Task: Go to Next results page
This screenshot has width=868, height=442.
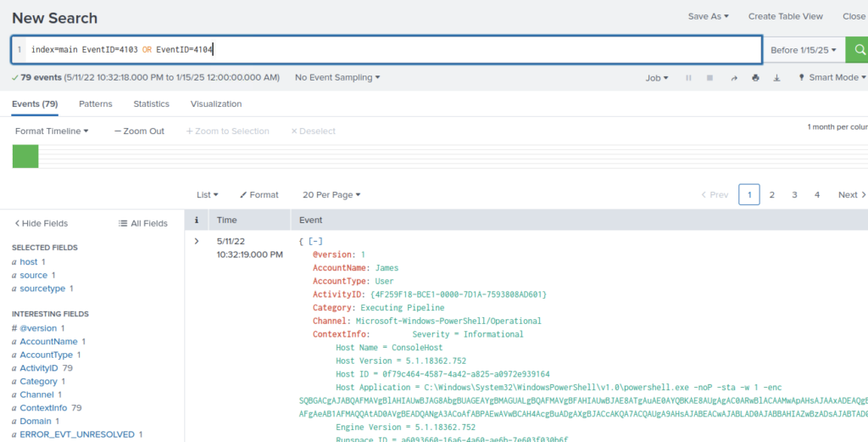Action: (851, 195)
